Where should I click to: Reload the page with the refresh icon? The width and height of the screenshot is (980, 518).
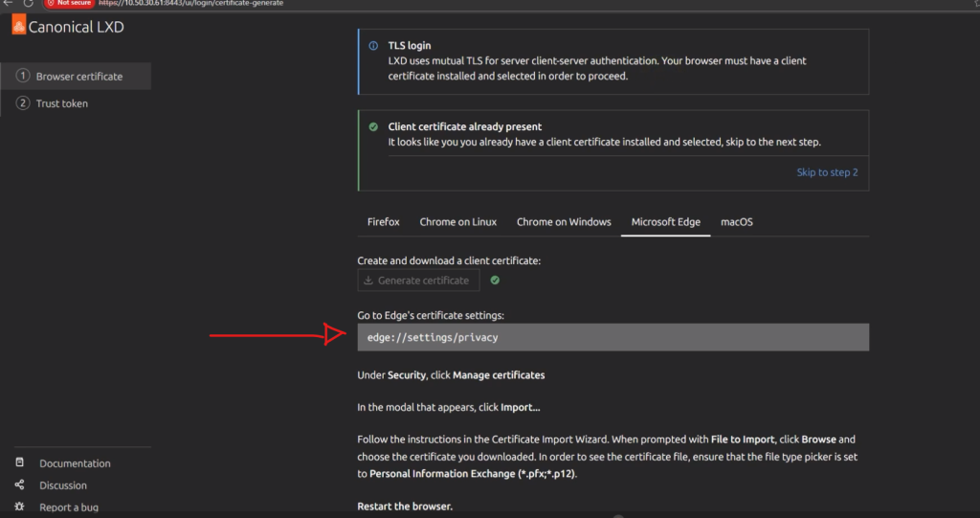[x=28, y=3]
